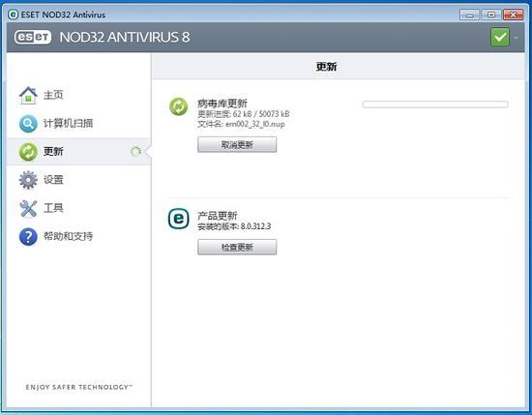Click the home icon beside 主页

pos(28,96)
